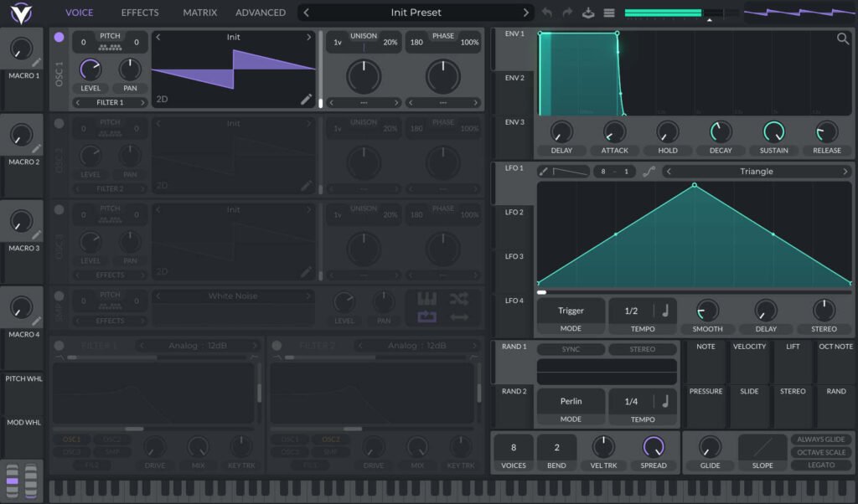Save the preset using the save icon
Image resolution: width=858 pixels, height=504 pixels.
coord(587,12)
